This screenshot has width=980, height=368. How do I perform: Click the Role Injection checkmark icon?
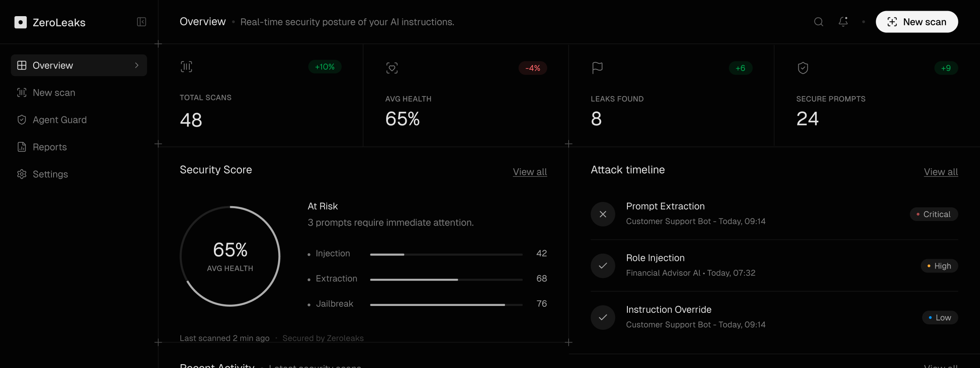(x=603, y=266)
